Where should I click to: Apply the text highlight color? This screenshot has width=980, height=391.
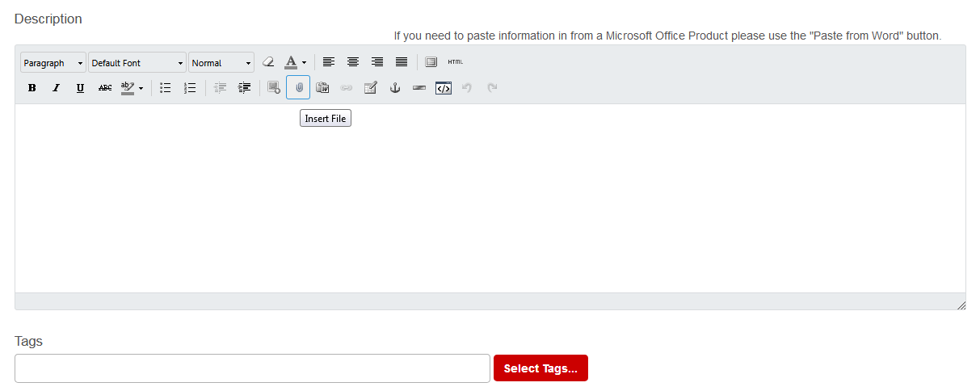(128, 88)
